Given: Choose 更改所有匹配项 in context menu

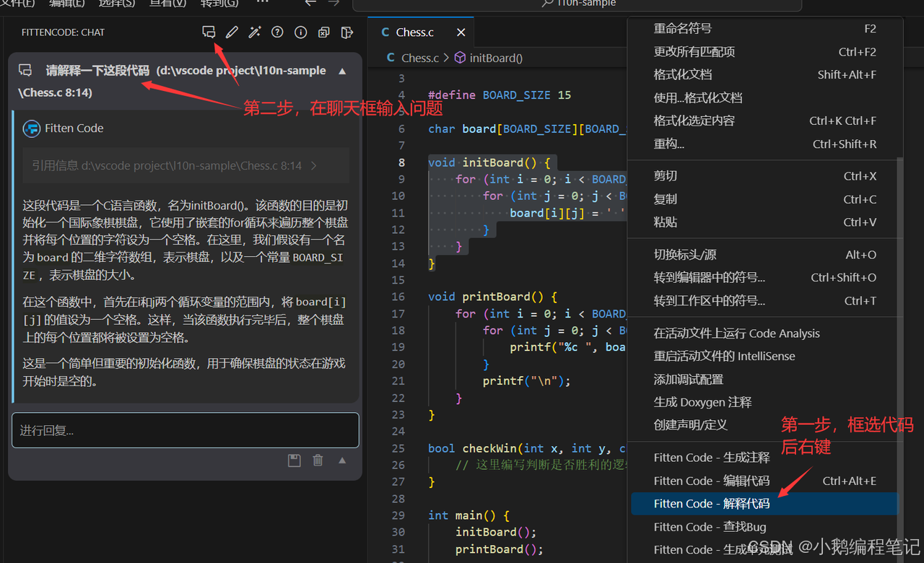Looking at the screenshot, I should (765, 52).
